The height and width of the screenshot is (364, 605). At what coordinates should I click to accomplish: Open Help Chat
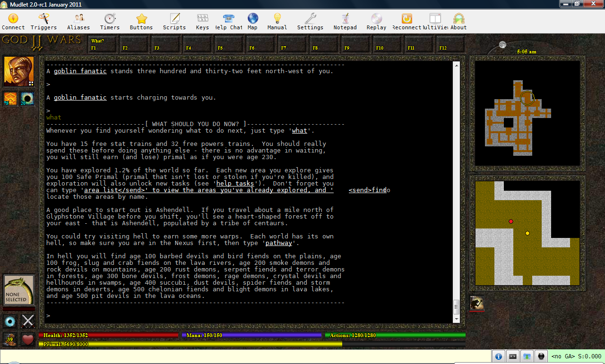[229, 22]
